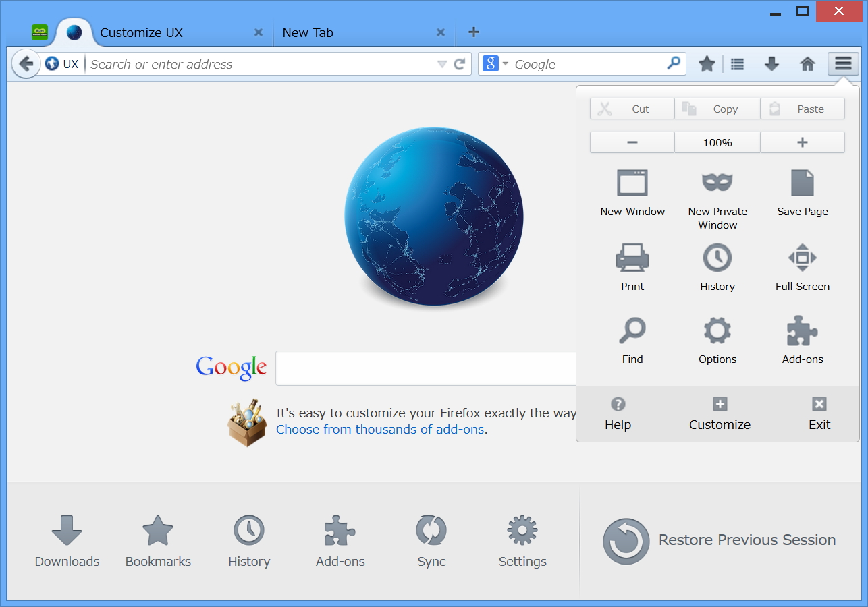Select Exit in the menu footer
Image resolution: width=868 pixels, height=607 pixels.
pyautogui.click(x=819, y=414)
